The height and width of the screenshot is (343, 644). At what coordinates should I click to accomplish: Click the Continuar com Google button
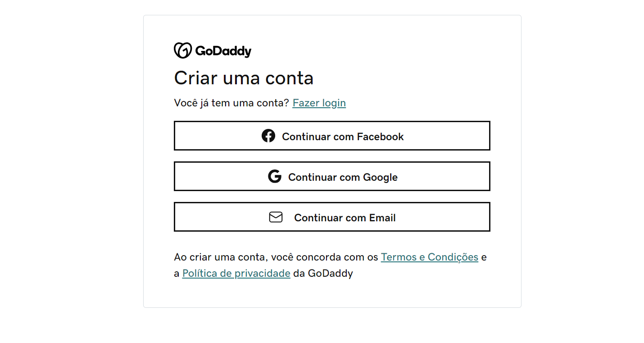tap(332, 176)
